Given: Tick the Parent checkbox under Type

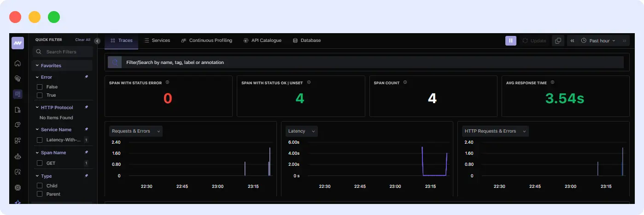Looking at the screenshot, I should point(40,194).
